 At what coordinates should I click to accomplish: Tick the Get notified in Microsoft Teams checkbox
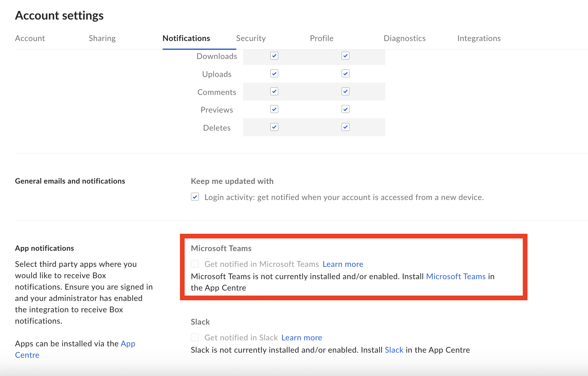pyautogui.click(x=195, y=264)
